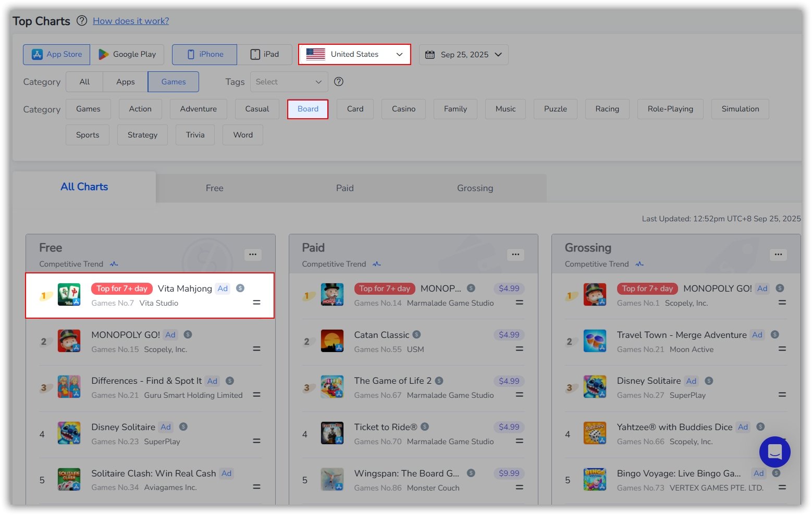Click Ad badge beside Travel Town

coord(757,335)
